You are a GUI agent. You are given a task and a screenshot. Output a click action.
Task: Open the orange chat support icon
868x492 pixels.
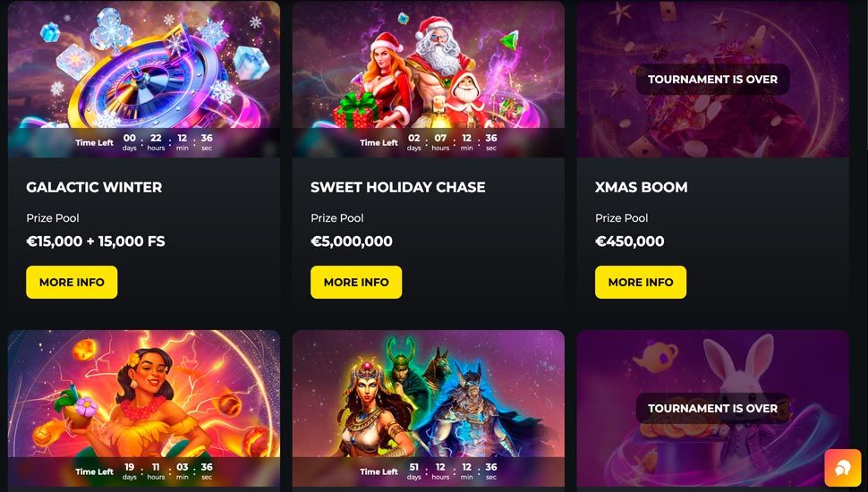tap(843, 468)
